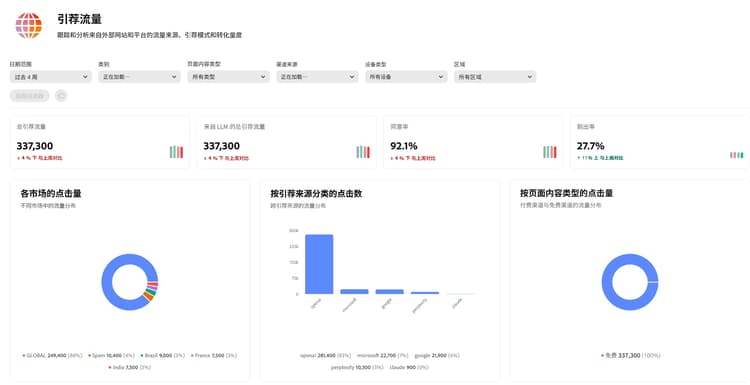Screen dimensions: 750x385
Task: Toggle the Brazil 9,000 legend entry
Action: tap(163, 355)
